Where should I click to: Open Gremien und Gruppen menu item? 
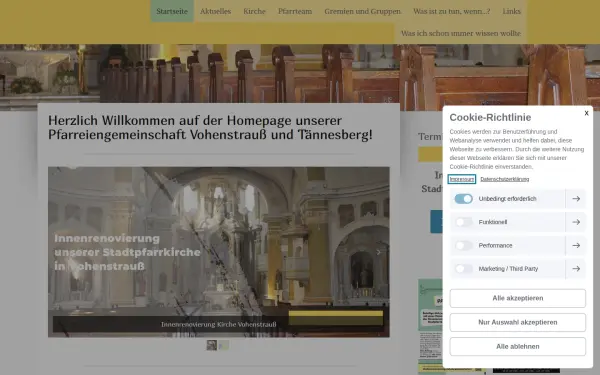coord(363,11)
